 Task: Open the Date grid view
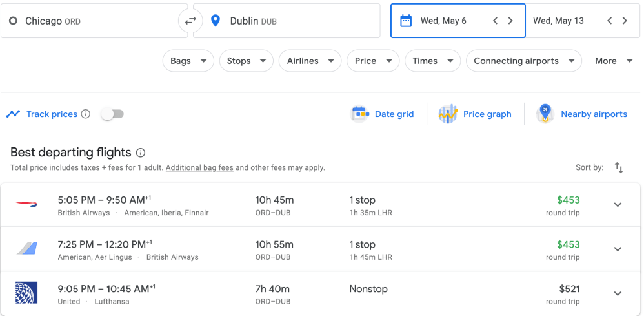(382, 114)
